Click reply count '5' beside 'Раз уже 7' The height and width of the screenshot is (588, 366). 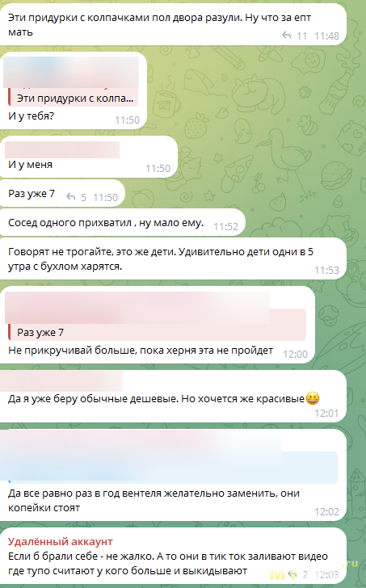(84, 197)
